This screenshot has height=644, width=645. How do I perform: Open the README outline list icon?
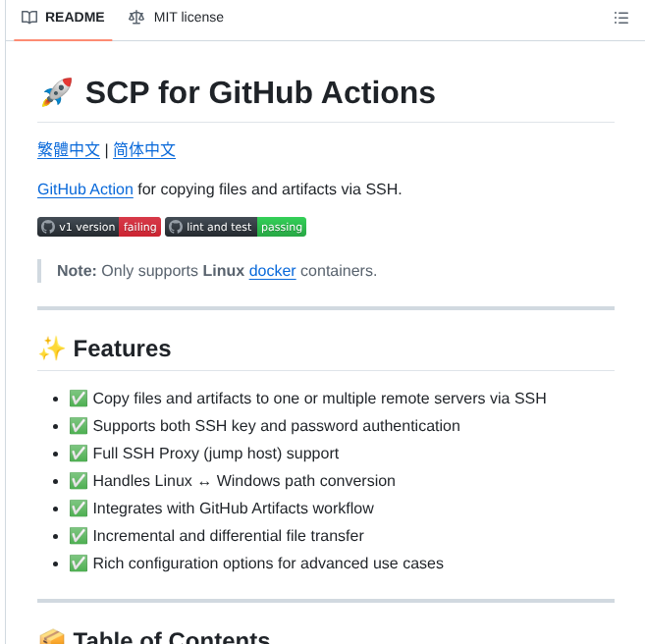pos(620,18)
